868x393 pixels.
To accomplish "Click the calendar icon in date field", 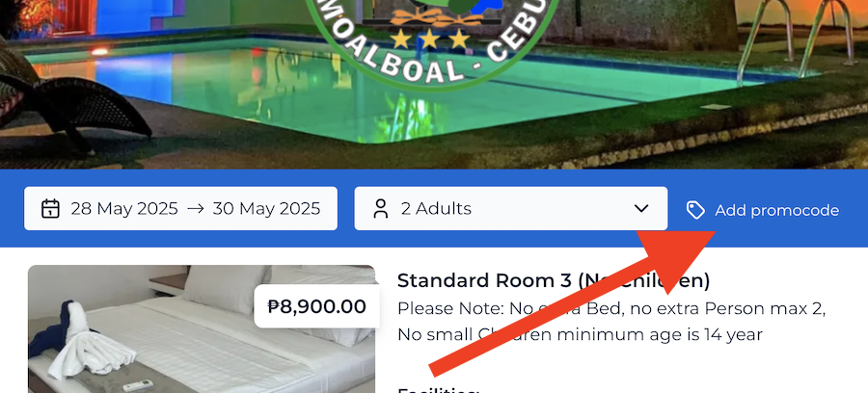I will pyautogui.click(x=50, y=208).
